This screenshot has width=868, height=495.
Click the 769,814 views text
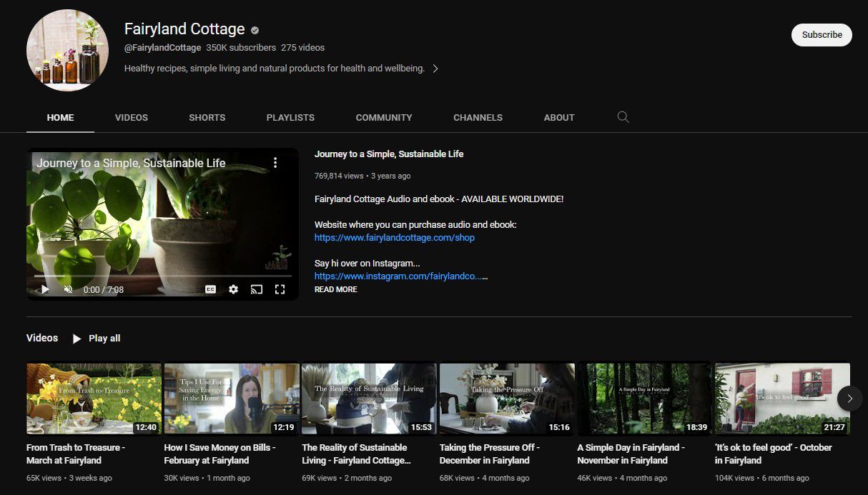(339, 176)
